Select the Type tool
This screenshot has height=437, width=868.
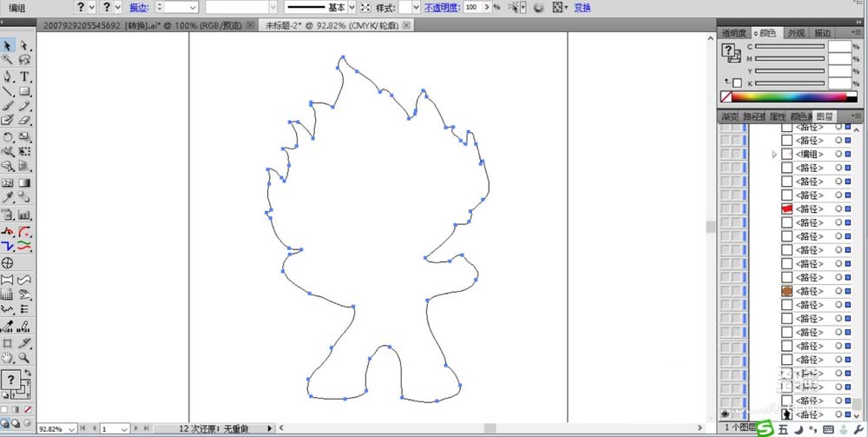tap(24, 76)
